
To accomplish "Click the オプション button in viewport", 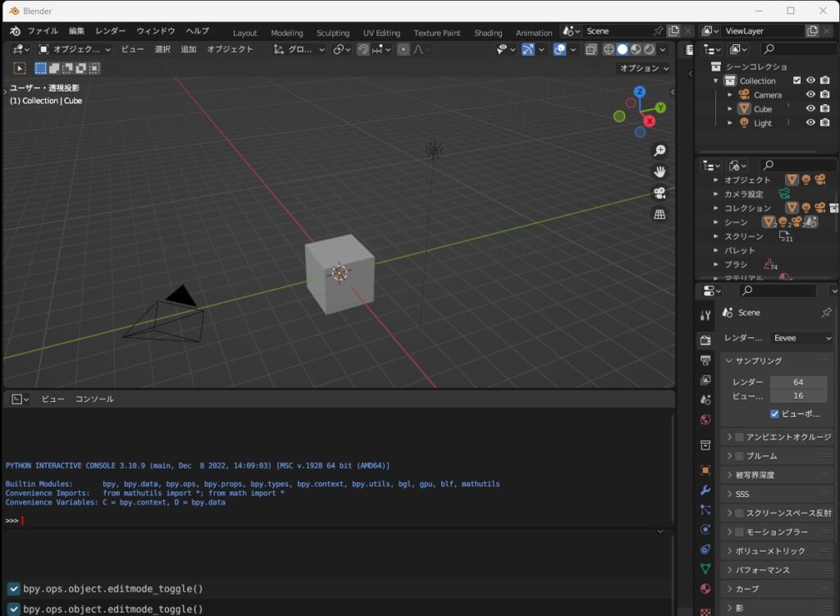I will pos(644,69).
